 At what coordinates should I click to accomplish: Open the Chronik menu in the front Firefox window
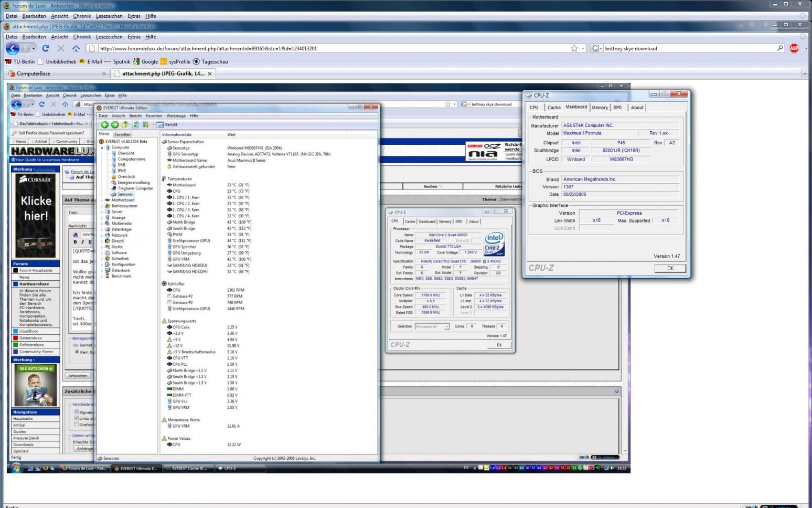[82, 37]
